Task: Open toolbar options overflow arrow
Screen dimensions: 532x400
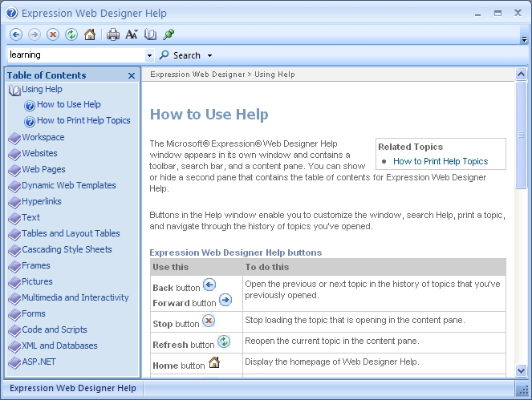Action: (x=524, y=39)
